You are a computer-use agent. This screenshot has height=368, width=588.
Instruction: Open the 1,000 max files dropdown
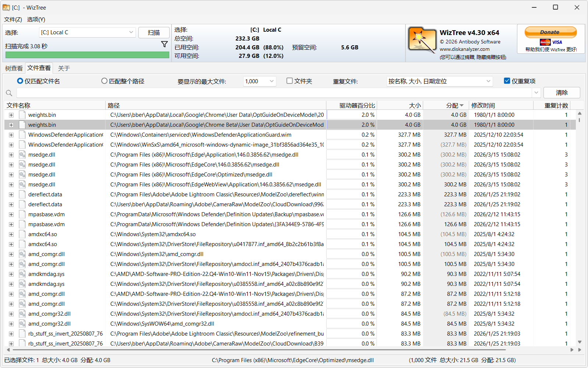pyautogui.click(x=260, y=81)
